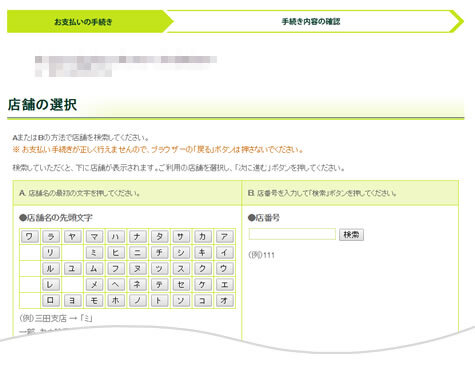
Task: Click the ヨ initial button
Action: pos(72,301)
